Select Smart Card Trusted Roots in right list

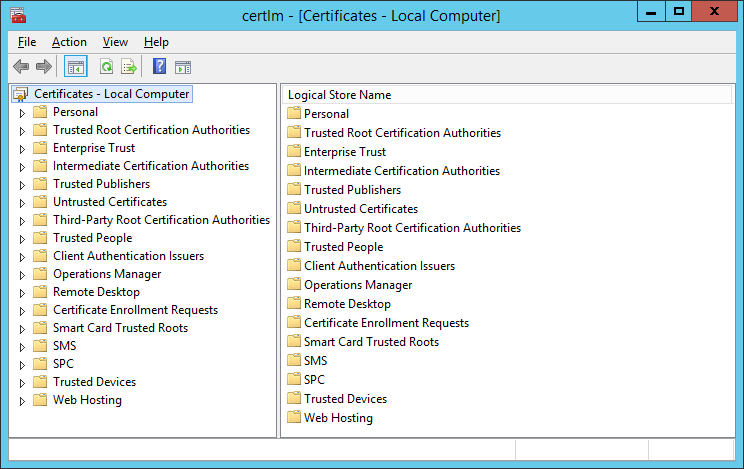tap(371, 342)
